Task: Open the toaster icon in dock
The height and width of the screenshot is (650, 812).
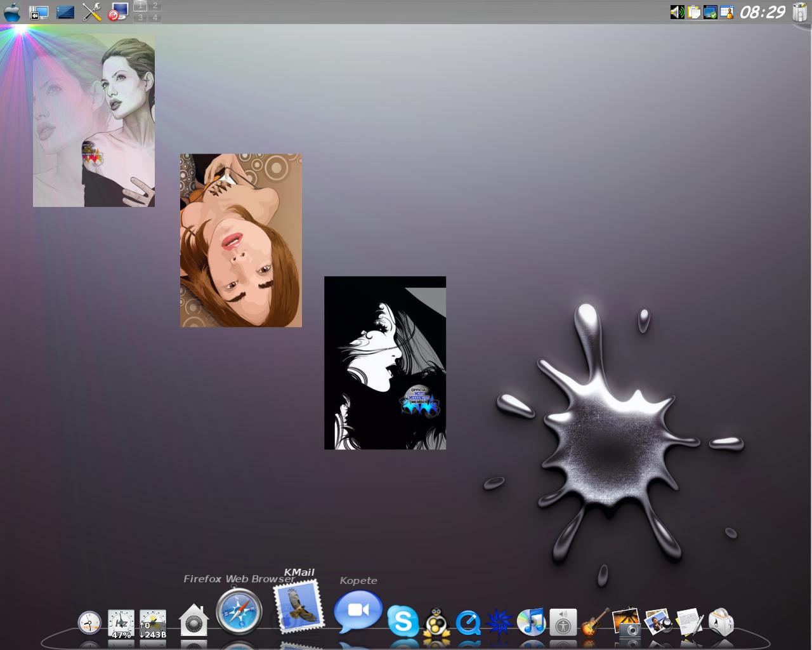Action: [x=721, y=622]
